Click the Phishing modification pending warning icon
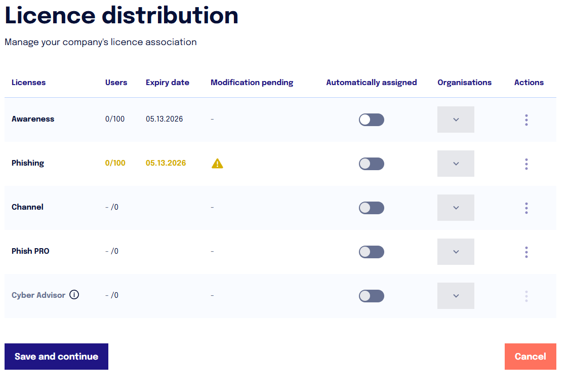Image resolution: width=569 pixels, height=392 pixels. click(217, 164)
